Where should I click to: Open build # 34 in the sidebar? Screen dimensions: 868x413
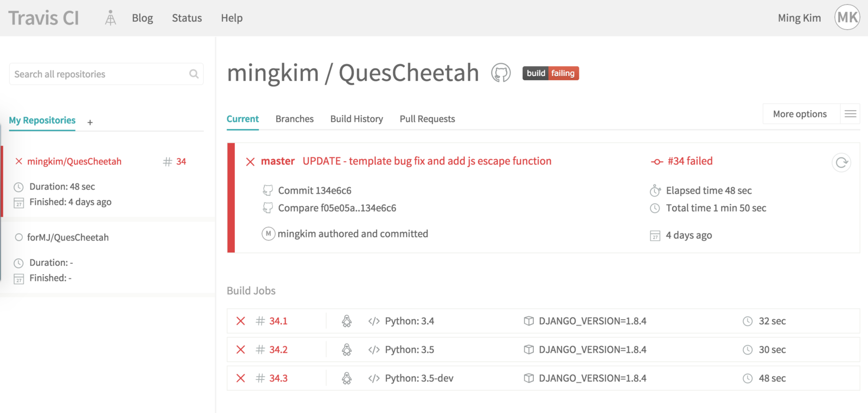(x=175, y=162)
